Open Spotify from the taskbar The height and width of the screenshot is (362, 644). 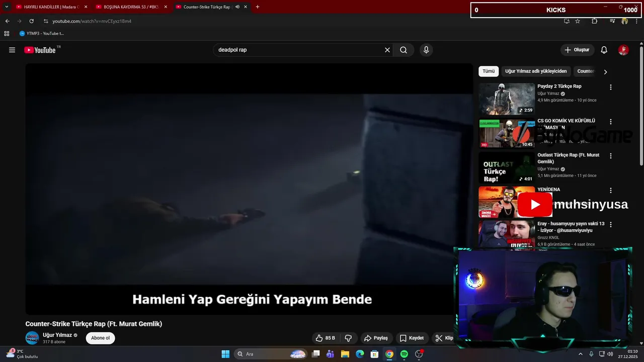(404, 354)
